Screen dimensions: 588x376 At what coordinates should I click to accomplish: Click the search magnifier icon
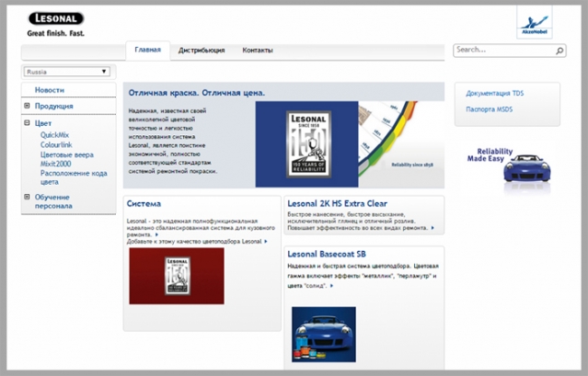tap(559, 51)
